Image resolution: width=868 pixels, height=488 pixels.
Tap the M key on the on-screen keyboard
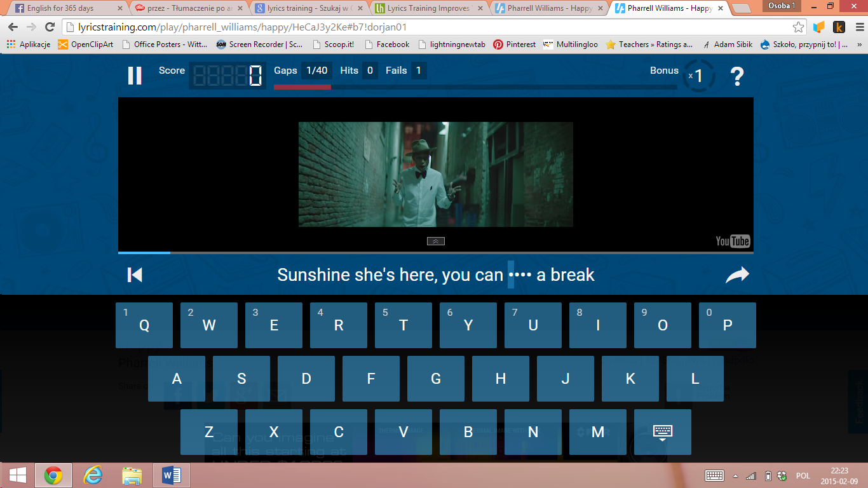tap(598, 432)
